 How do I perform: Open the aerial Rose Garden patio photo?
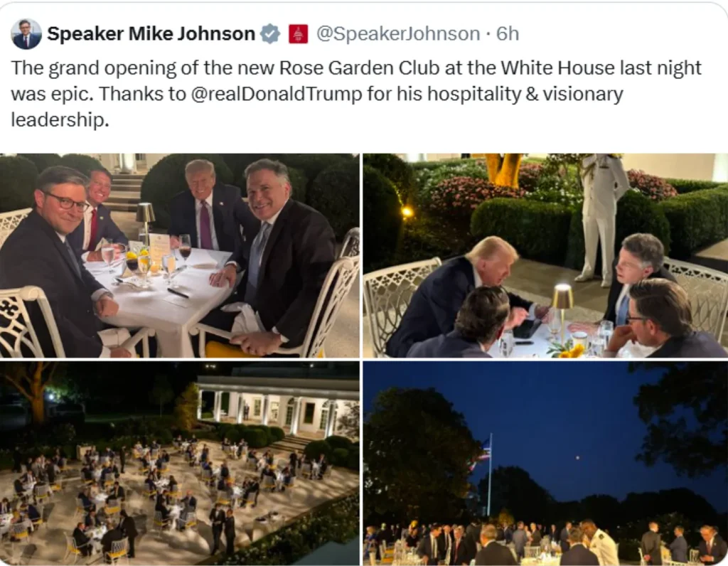click(180, 464)
